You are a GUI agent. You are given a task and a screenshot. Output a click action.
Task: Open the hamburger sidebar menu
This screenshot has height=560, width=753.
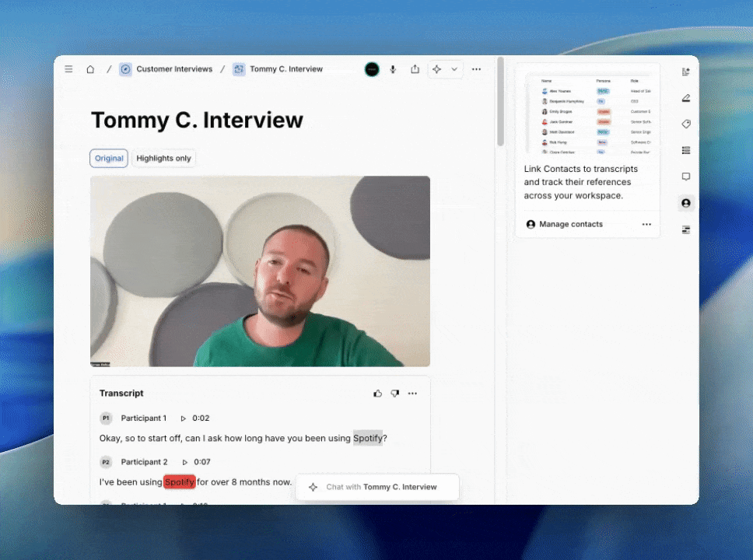pyautogui.click(x=68, y=69)
